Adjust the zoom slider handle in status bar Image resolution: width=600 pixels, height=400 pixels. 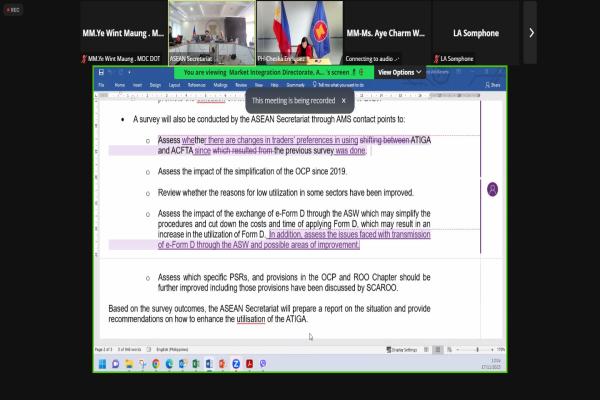point(477,349)
